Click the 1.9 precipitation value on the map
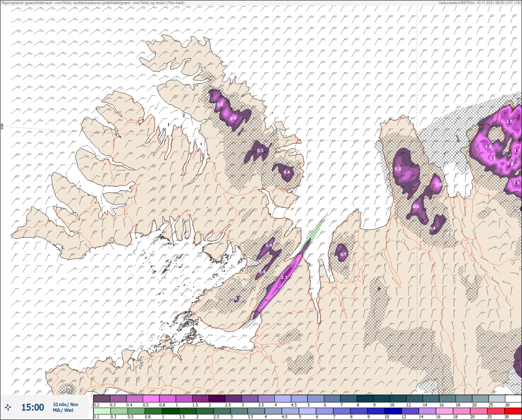The image size is (522, 420). pos(517,183)
